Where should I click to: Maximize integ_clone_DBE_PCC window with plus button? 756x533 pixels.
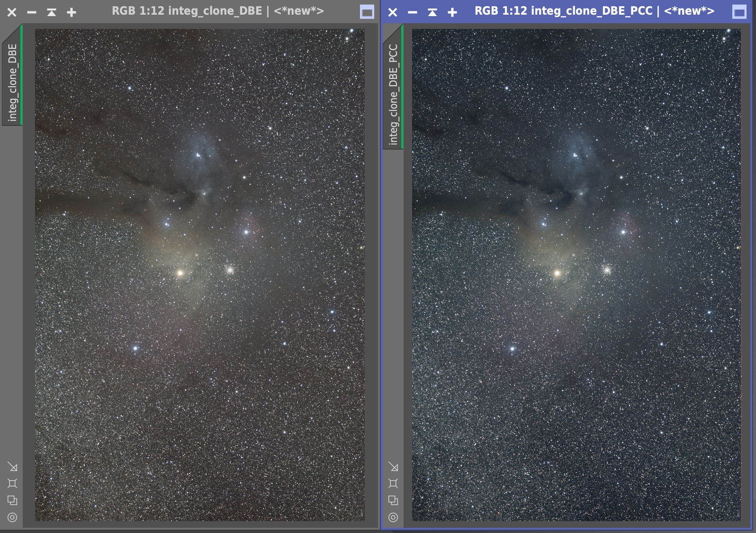[x=452, y=12]
